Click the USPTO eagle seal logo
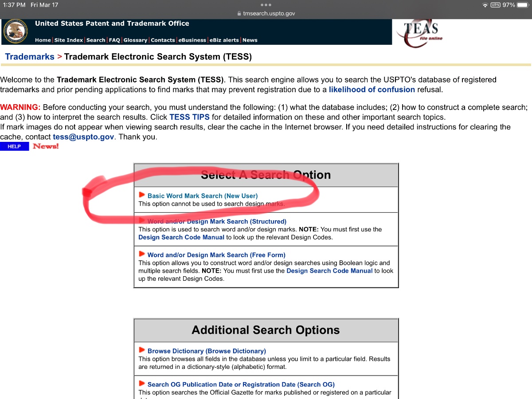The image size is (532, 399). pos(15,31)
